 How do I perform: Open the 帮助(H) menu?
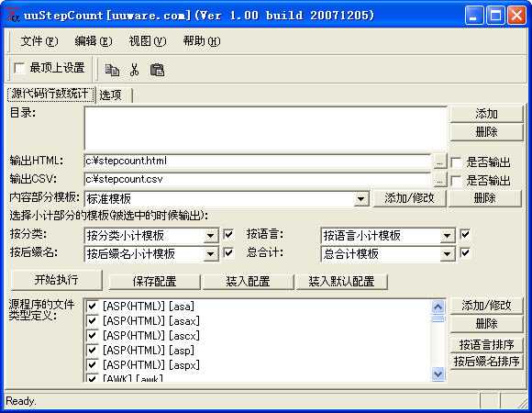point(202,41)
